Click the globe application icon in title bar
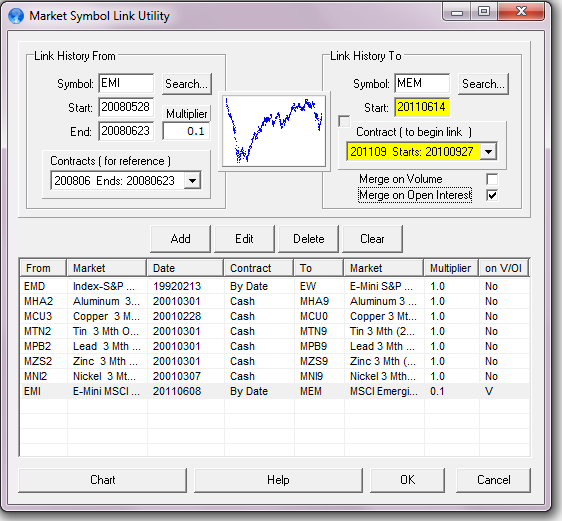 click(x=15, y=16)
